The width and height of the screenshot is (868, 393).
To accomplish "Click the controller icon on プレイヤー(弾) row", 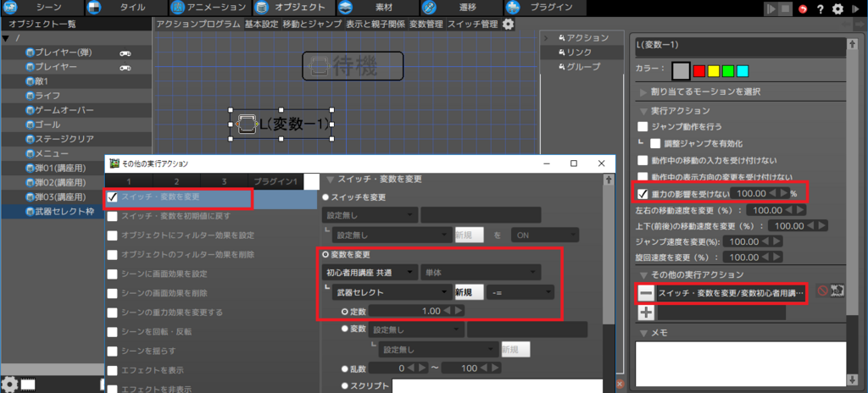I will tap(125, 53).
